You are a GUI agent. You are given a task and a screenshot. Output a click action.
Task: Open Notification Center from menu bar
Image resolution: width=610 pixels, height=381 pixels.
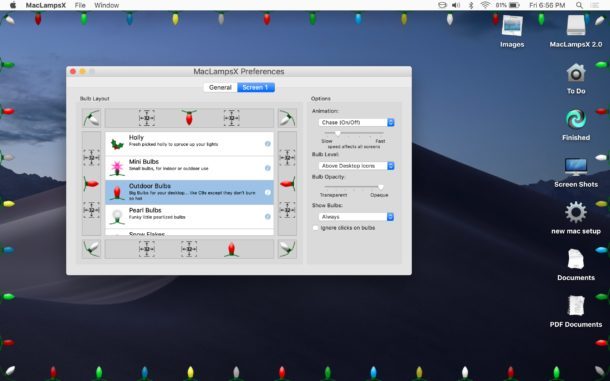pos(595,5)
